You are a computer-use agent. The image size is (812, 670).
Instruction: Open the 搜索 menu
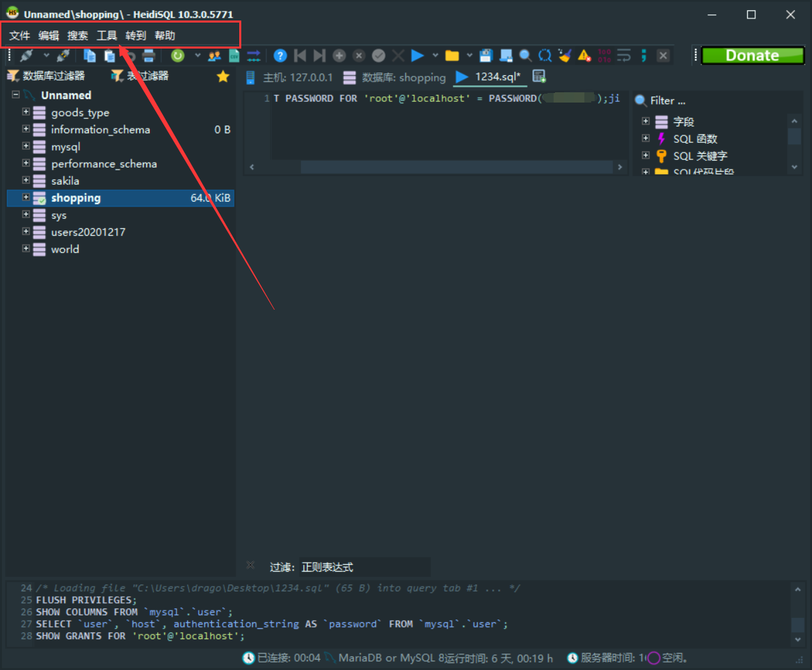[78, 36]
